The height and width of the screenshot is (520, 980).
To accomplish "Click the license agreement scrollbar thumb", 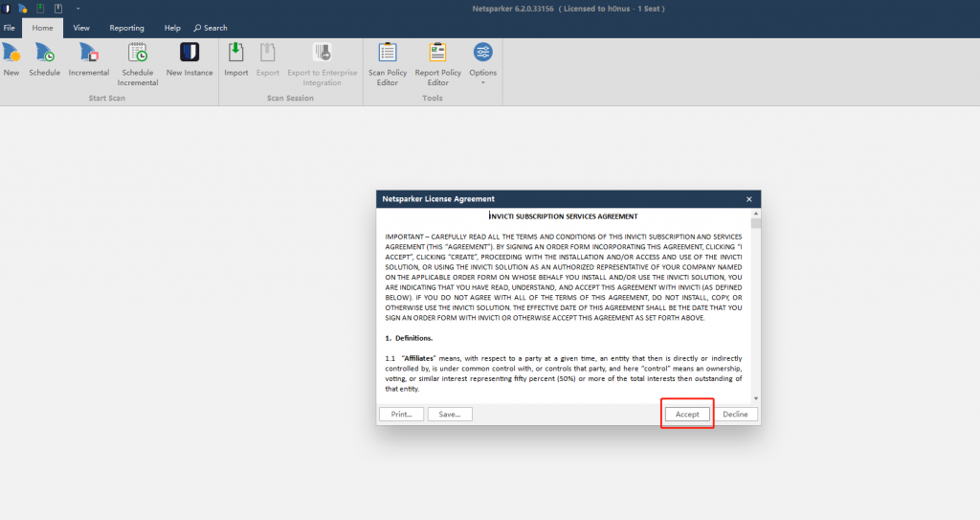I will [x=756, y=223].
